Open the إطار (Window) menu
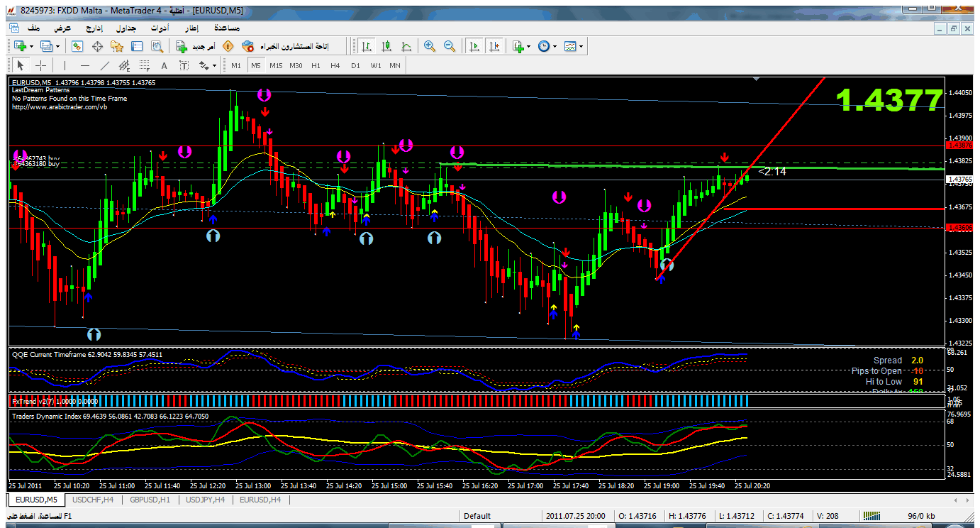 coord(191,28)
